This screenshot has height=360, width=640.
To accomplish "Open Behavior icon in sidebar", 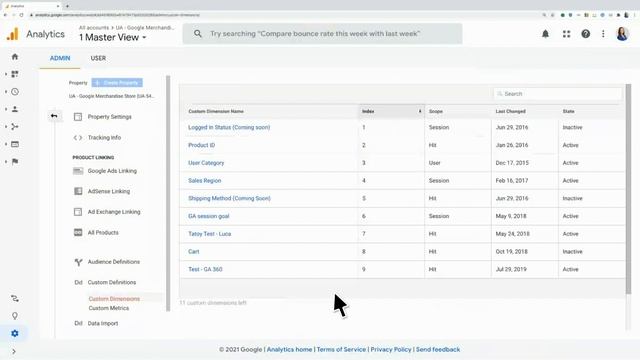I will tap(15, 144).
